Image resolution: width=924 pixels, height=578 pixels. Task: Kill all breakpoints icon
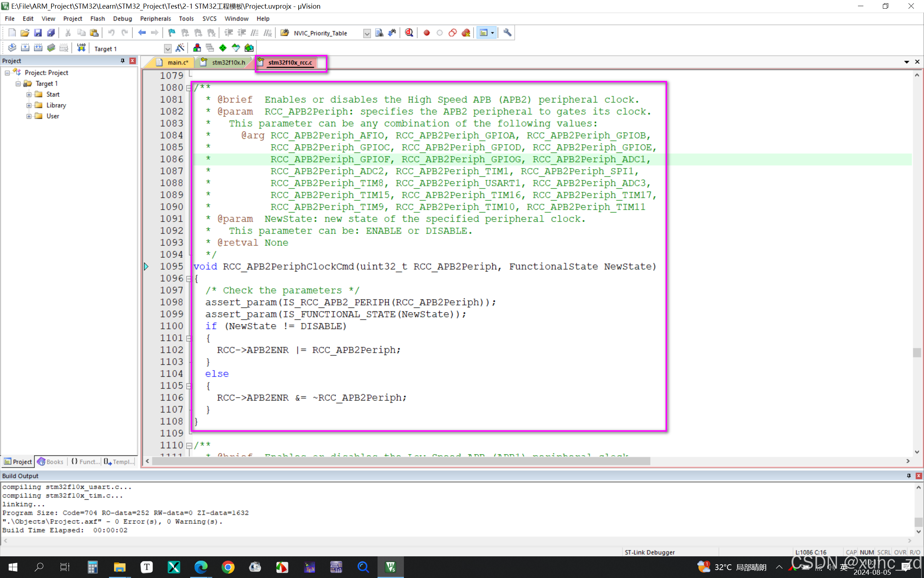[466, 33]
